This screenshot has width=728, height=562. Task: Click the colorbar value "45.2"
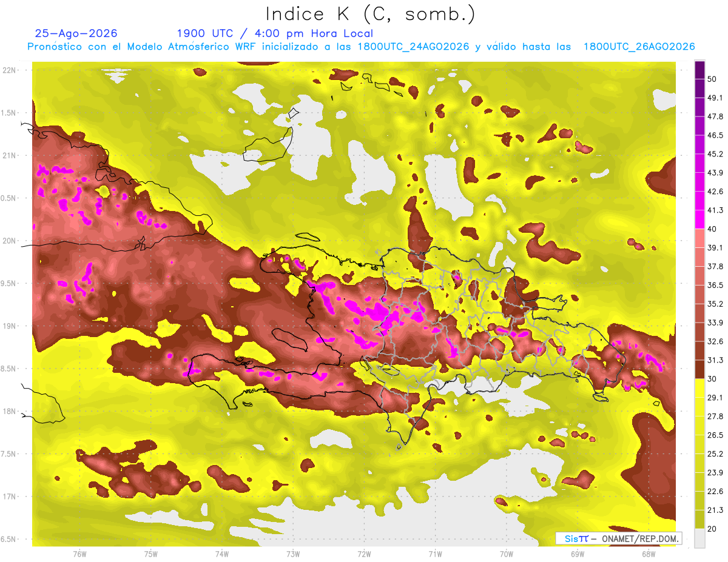tap(715, 154)
